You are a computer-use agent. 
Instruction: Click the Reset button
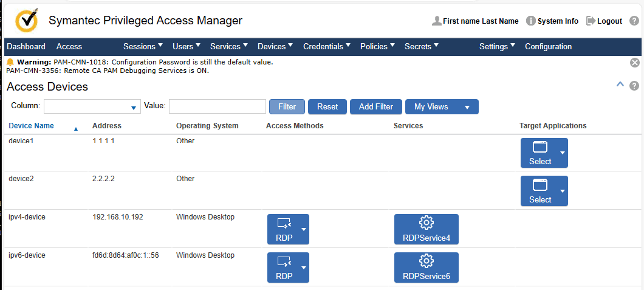pos(327,107)
